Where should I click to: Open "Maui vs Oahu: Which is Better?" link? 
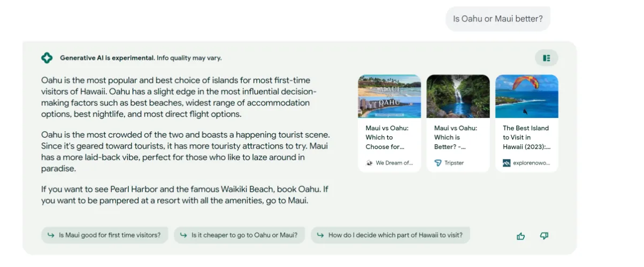(455, 137)
